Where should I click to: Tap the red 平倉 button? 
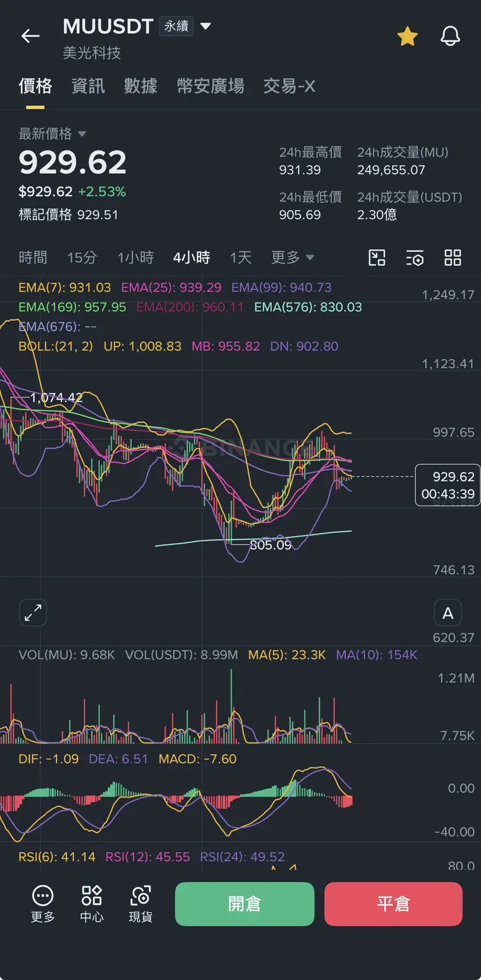tap(393, 904)
